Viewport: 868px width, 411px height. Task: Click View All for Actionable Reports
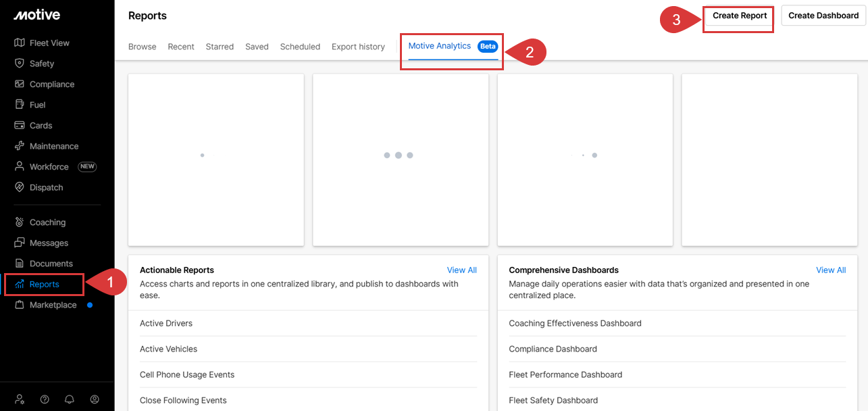462,270
